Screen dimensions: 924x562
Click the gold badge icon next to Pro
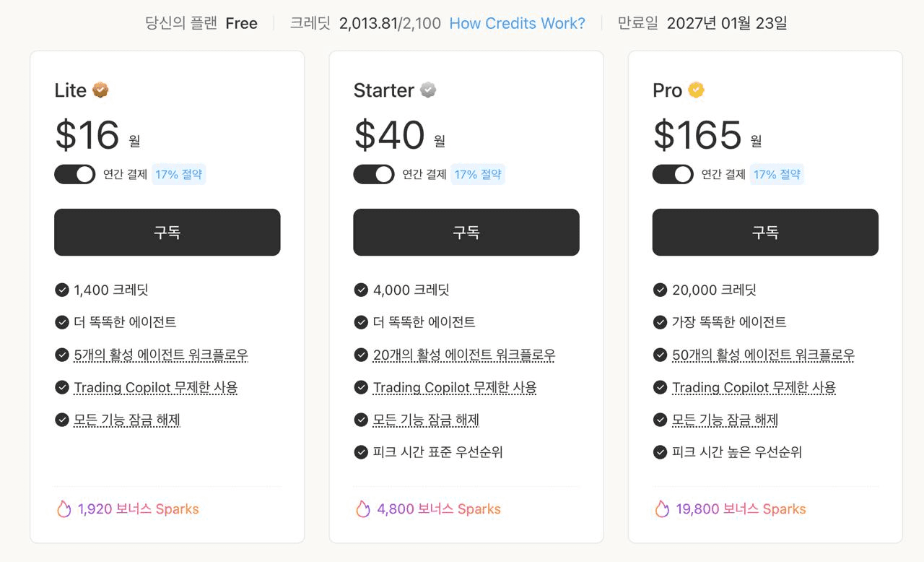696,90
